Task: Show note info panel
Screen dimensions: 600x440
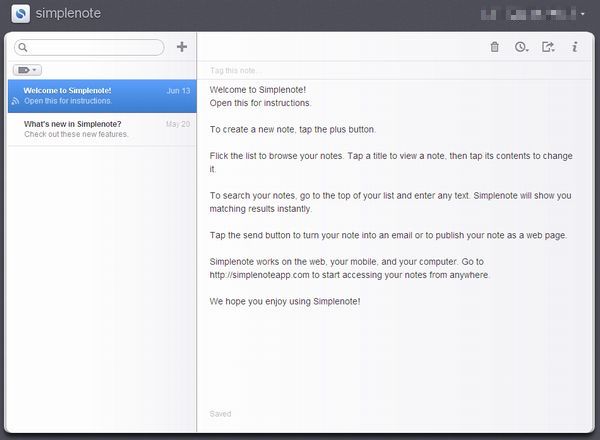Action: pyautogui.click(x=574, y=47)
